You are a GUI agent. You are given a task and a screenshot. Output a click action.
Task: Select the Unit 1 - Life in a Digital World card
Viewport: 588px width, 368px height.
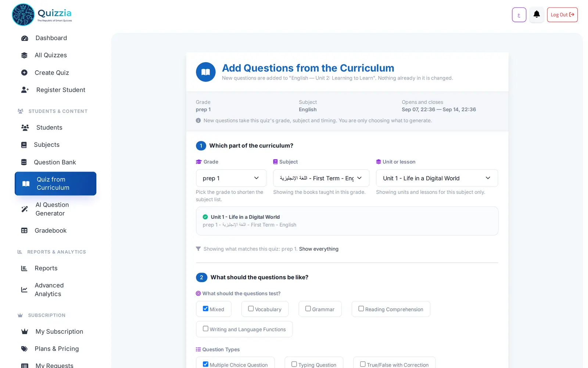pos(347,221)
